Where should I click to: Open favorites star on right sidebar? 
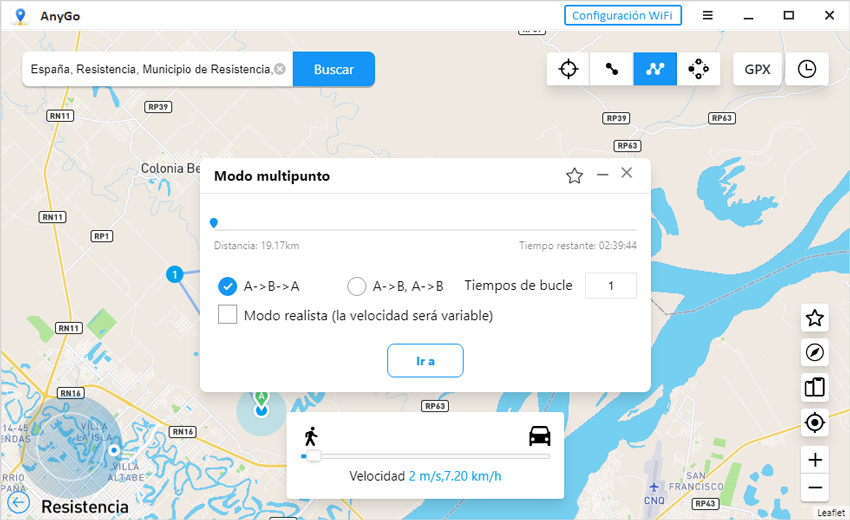[815, 318]
